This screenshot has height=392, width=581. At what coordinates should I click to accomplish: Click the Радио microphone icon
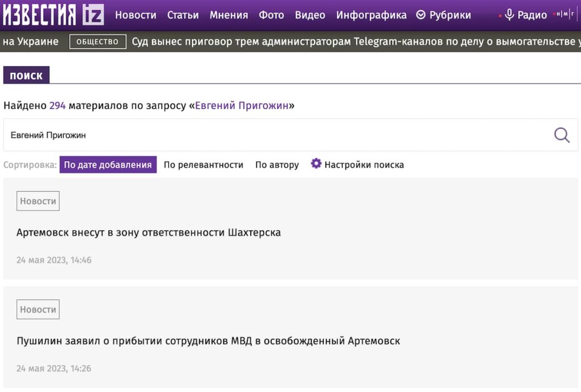pos(510,15)
